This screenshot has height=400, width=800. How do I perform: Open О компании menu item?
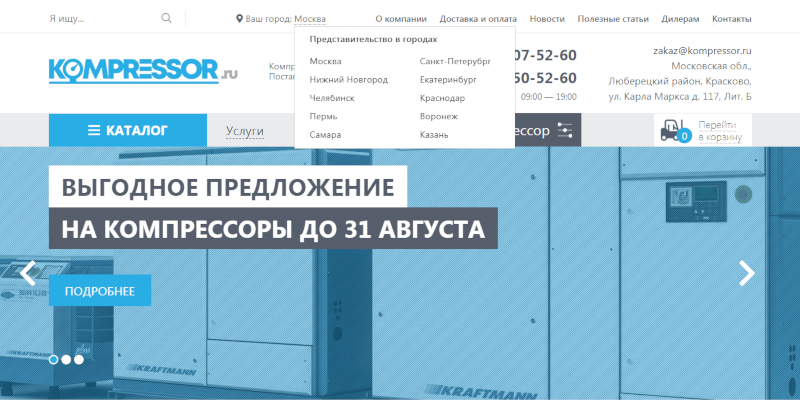point(401,19)
